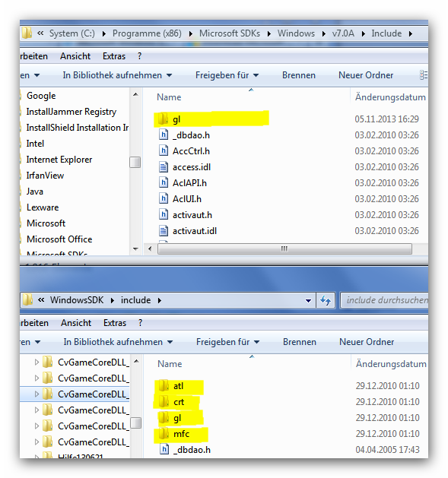Screen dimensions: 448x478
Task: Click horizontal scrollbar thumb in top file list
Action: pyautogui.click(x=284, y=249)
